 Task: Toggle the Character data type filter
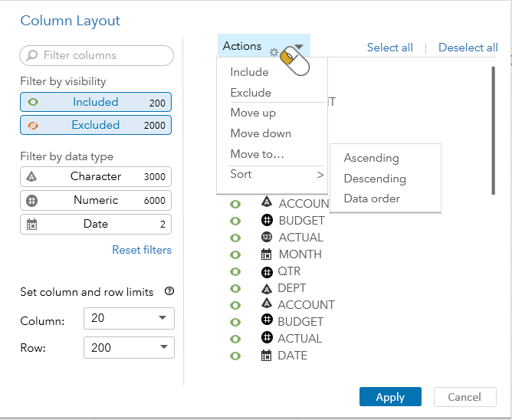tap(96, 176)
